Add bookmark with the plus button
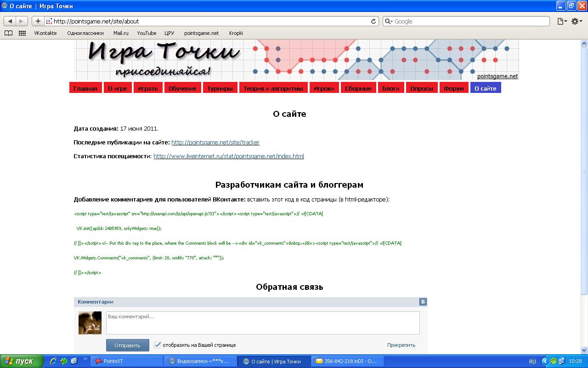 coord(38,21)
